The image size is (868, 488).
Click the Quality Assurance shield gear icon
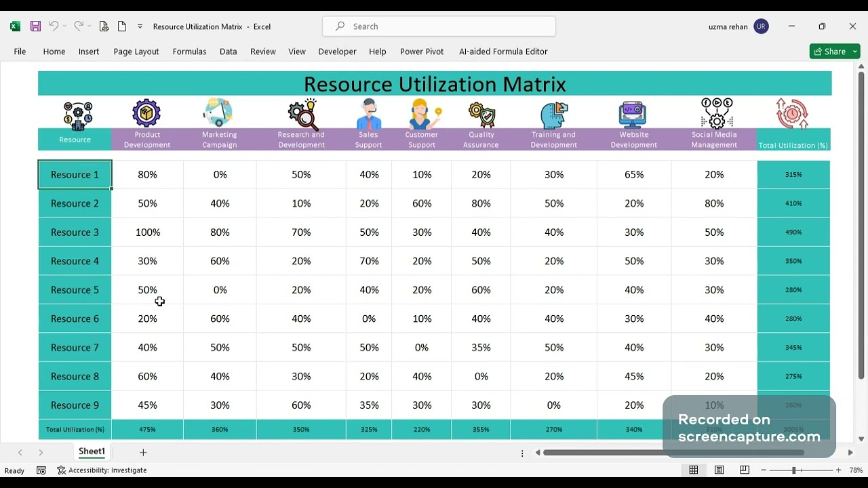point(482,115)
